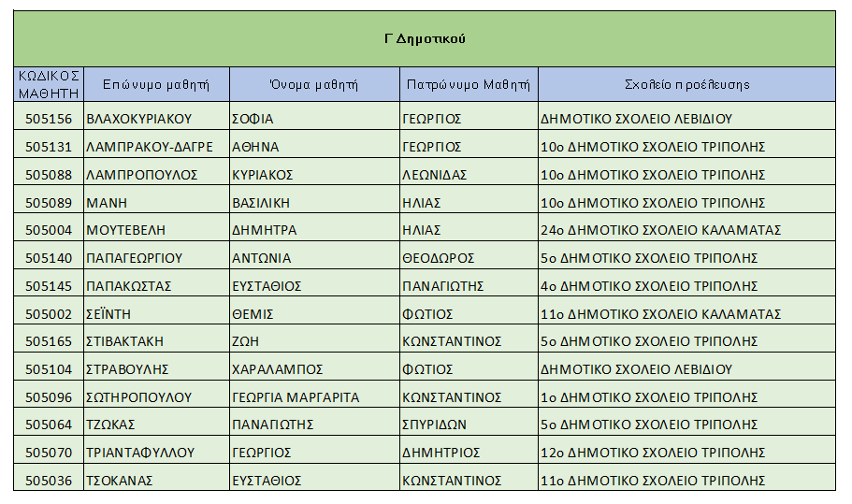The image size is (852, 504).
Task: Click the 'Γ Δημοτικού' title cell
Action: pyautogui.click(x=425, y=39)
